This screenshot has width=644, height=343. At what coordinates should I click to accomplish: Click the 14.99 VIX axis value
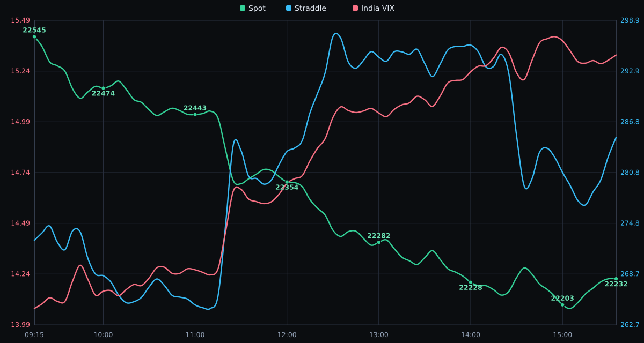click(x=20, y=122)
